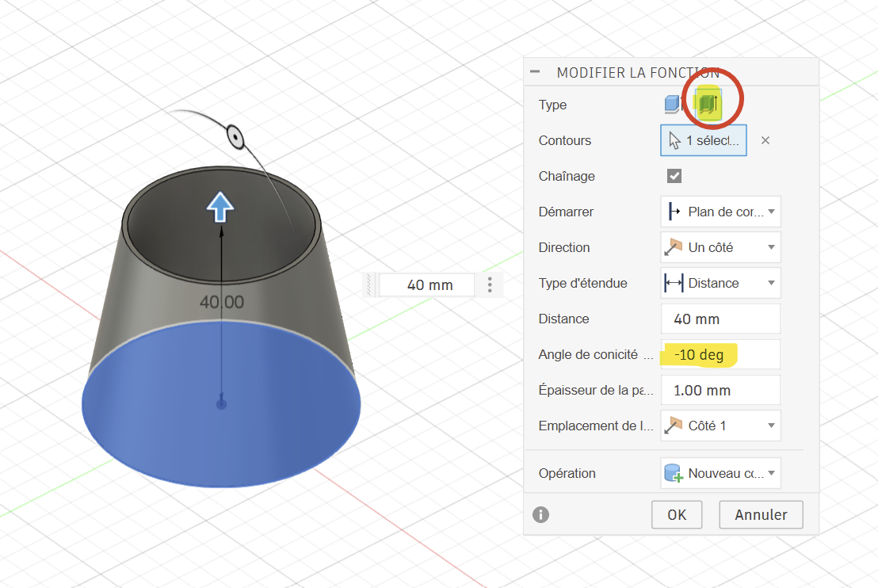This screenshot has height=588, width=878.
Task: Toggle the Chaînage checkbox
Action: [x=674, y=177]
